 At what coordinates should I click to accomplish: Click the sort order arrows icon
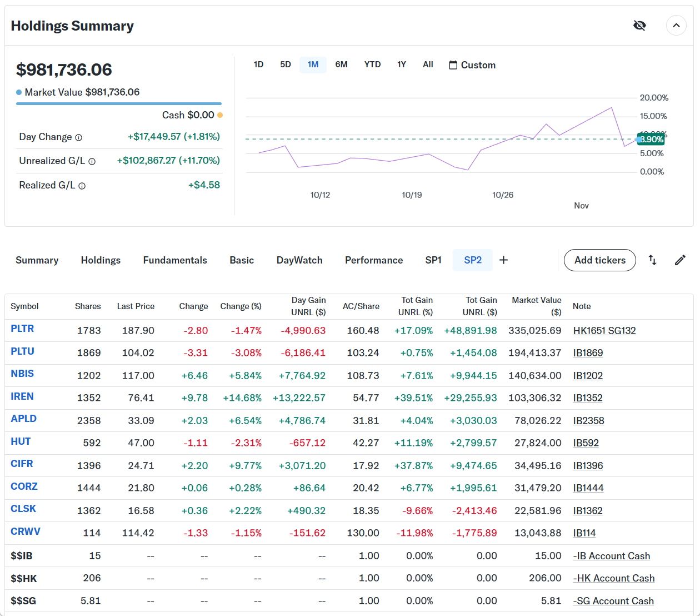653,260
